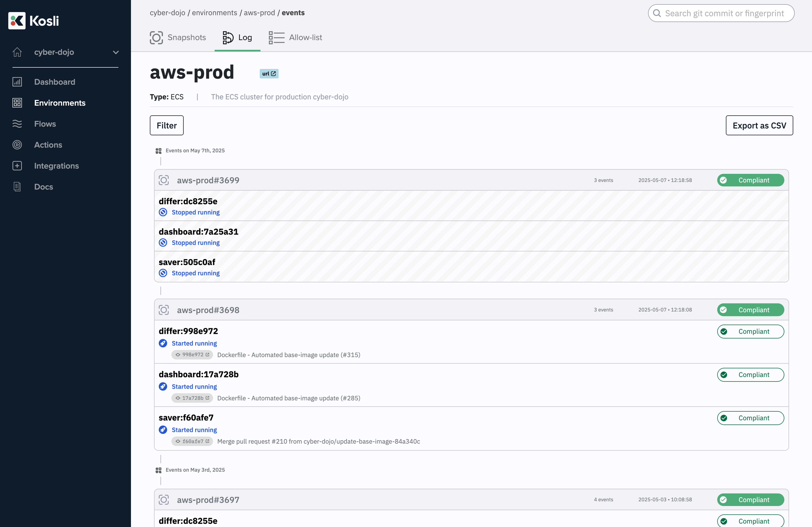
Task: Open commit 998e972 link chip
Action: (x=192, y=355)
